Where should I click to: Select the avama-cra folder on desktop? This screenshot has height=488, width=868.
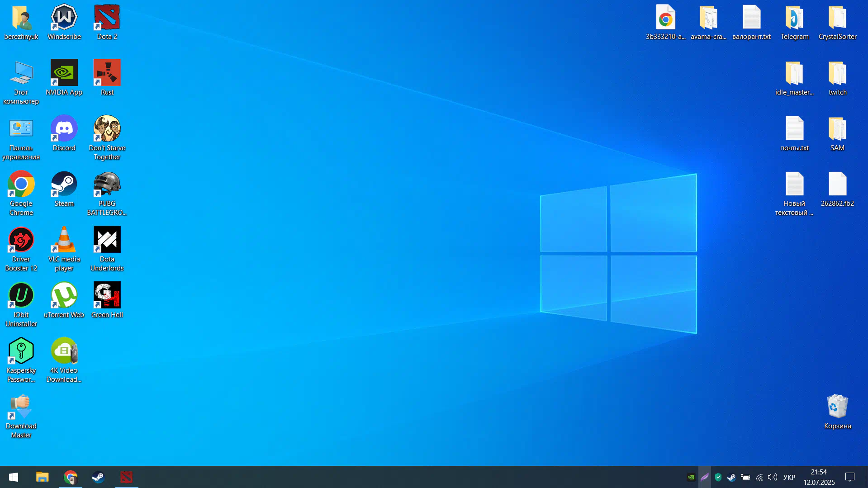(708, 22)
